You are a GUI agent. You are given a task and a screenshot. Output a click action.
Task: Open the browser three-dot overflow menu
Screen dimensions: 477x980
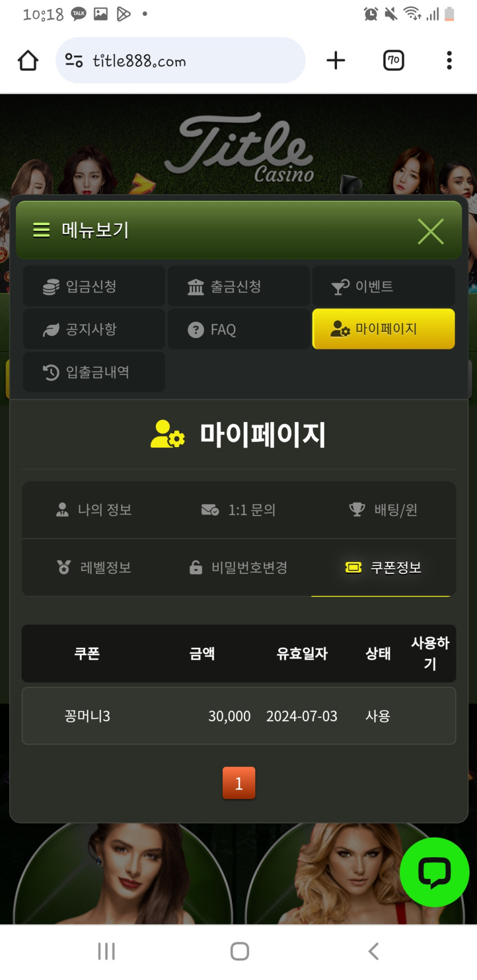coord(450,61)
